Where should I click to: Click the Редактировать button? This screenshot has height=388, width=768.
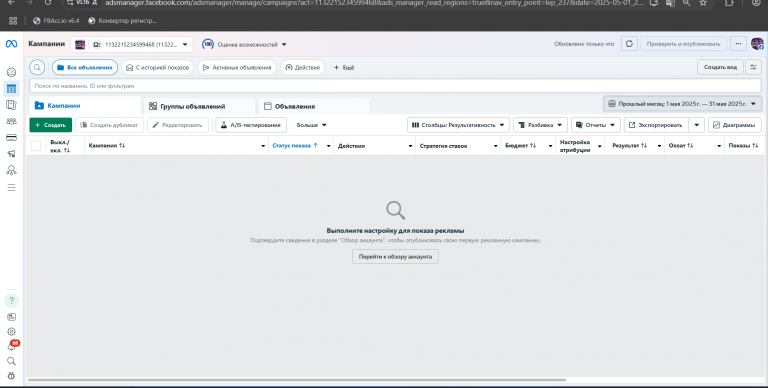[x=178, y=125]
